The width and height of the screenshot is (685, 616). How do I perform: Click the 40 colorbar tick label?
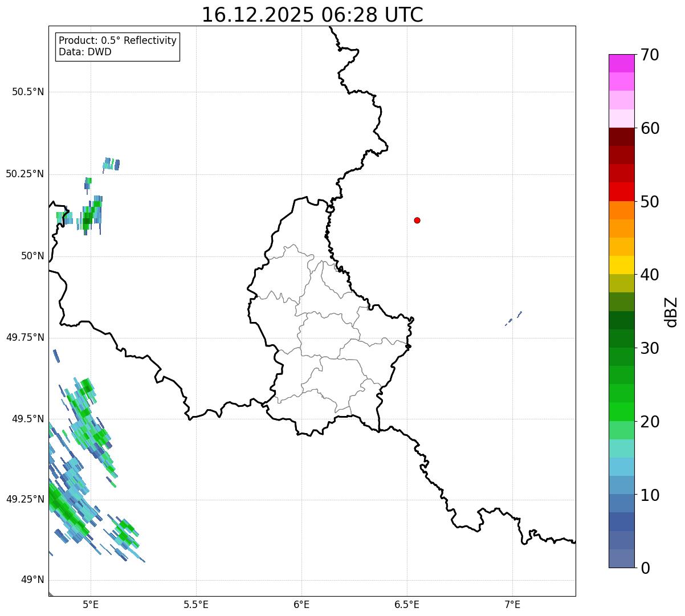pyautogui.click(x=650, y=275)
